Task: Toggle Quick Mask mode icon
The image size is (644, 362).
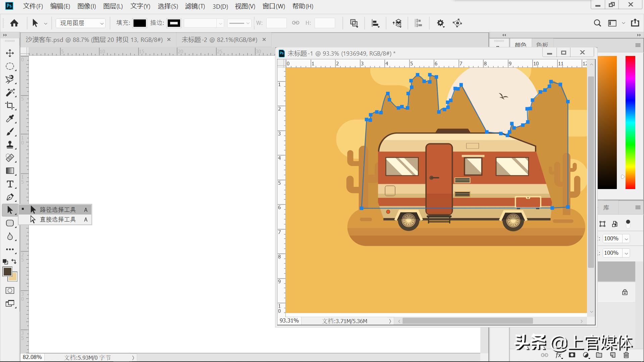Action: coord(10,290)
